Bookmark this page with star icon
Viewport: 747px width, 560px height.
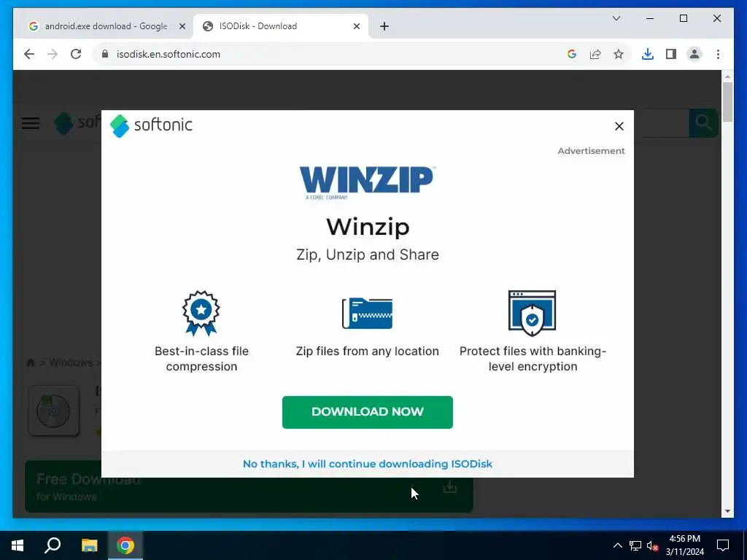(619, 54)
